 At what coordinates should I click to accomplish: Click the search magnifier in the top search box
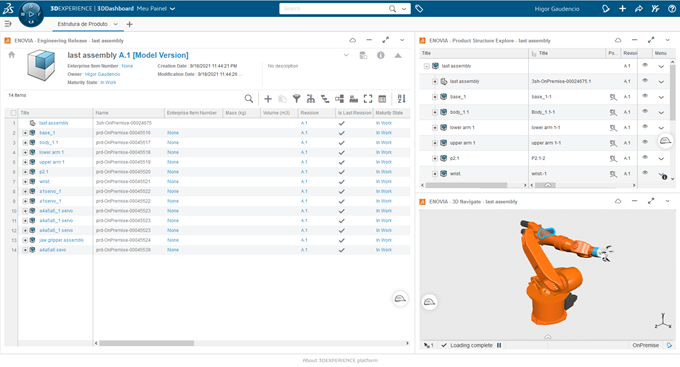[x=392, y=9]
